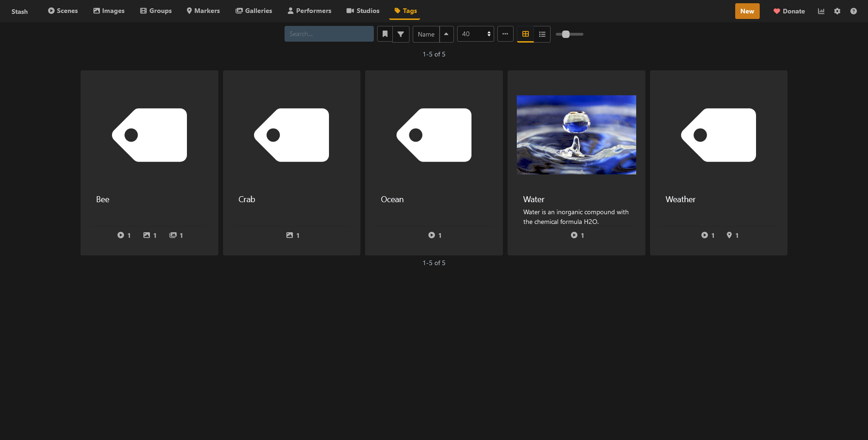This screenshot has height=440, width=868.
Task: Open settings gear icon
Action: pos(837,11)
